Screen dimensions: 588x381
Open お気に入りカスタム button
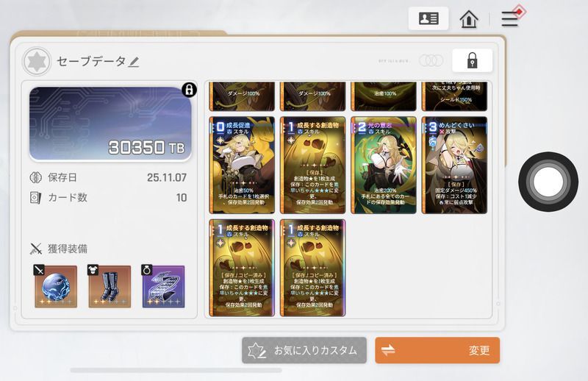click(x=304, y=350)
